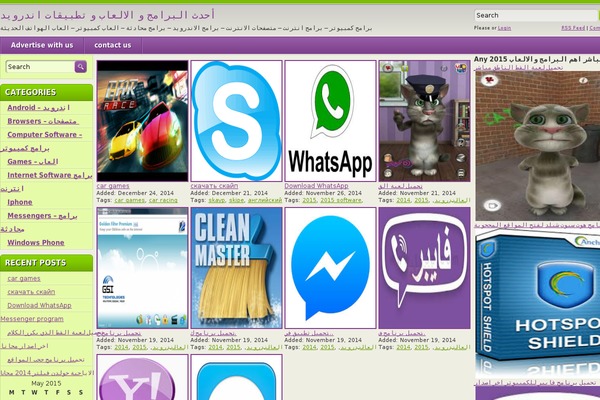Click the RSS Feed link

coord(573,28)
